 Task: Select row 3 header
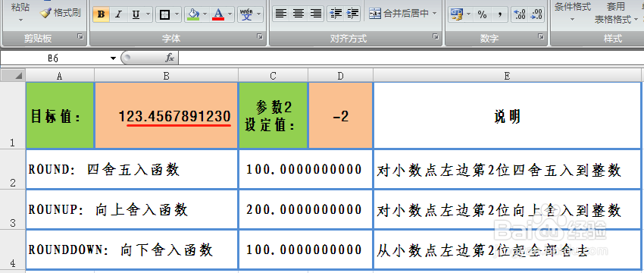[x=13, y=209]
